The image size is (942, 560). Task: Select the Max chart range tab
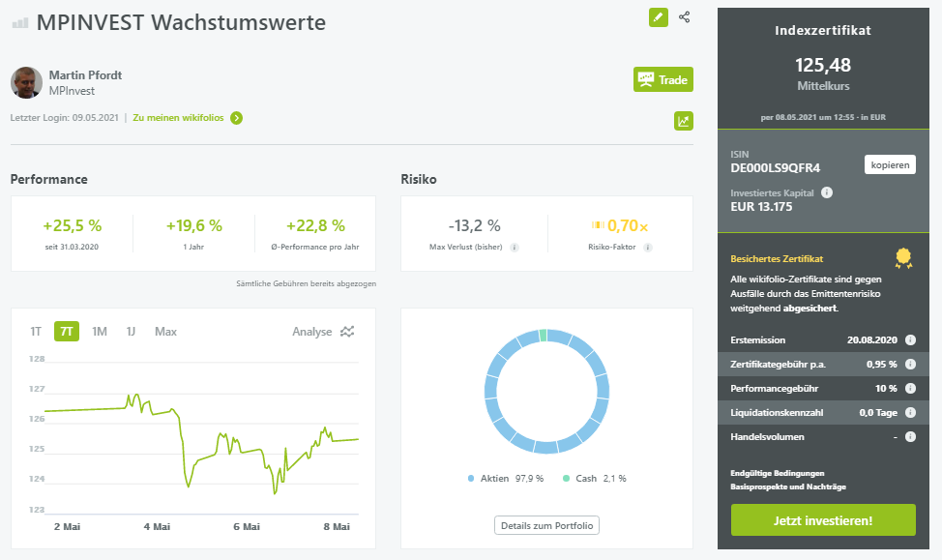(x=165, y=332)
